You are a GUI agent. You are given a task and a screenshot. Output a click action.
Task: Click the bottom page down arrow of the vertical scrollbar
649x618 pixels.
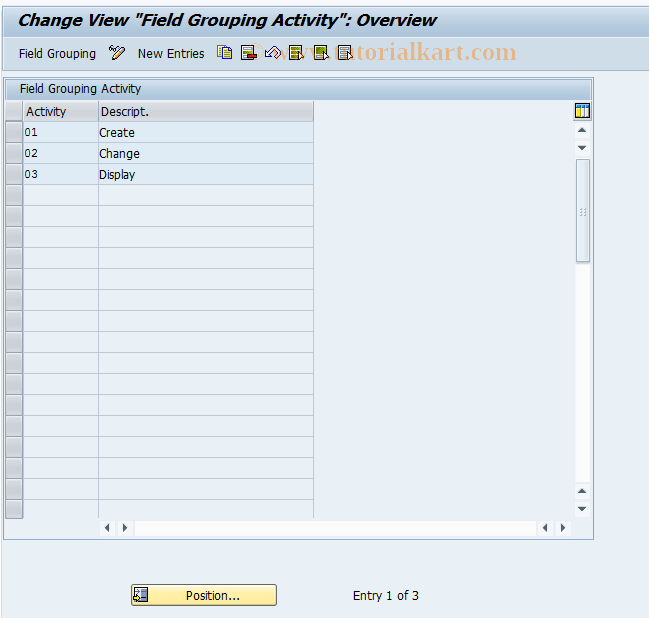[582, 509]
